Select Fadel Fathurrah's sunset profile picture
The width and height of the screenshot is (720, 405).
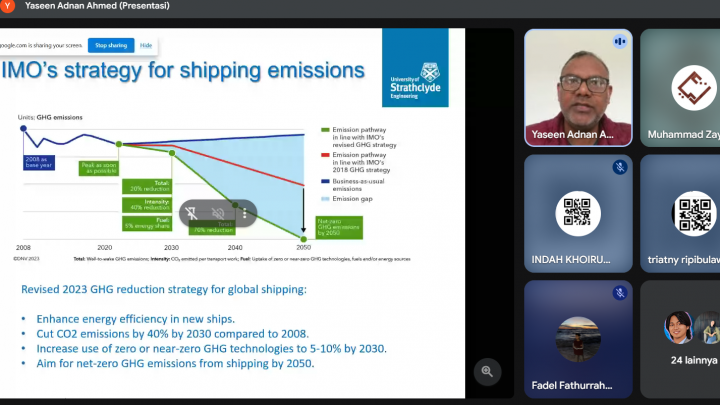click(578, 338)
